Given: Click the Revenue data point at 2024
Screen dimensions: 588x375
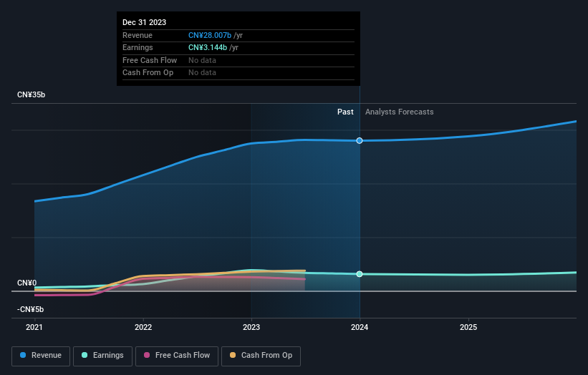Looking at the screenshot, I should 360,140.
